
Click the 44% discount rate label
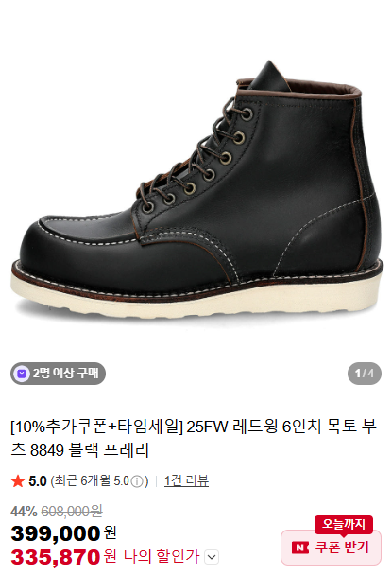(x=24, y=512)
